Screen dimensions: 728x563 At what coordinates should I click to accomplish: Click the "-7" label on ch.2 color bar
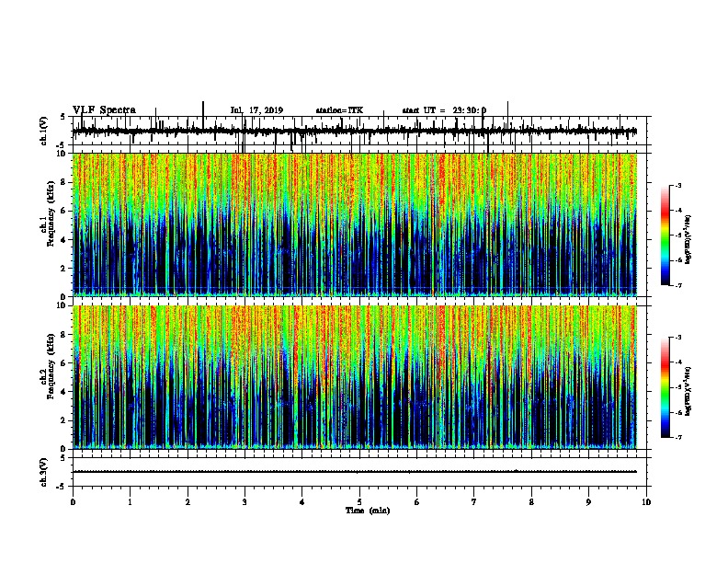tap(677, 437)
